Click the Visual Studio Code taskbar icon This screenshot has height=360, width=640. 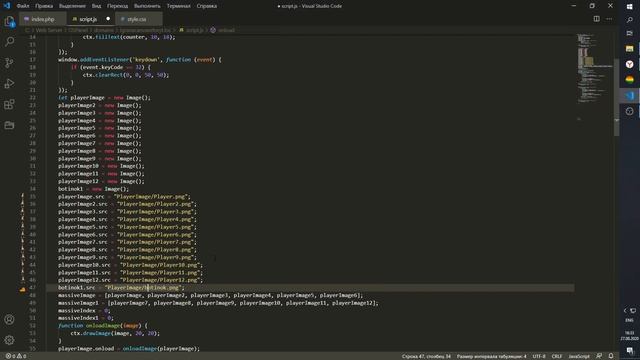(629, 96)
